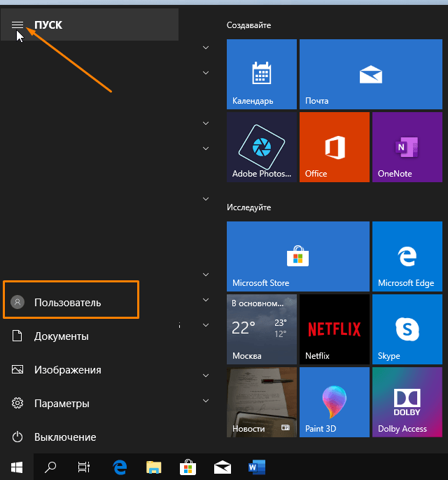The height and width of the screenshot is (480, 448).
Task: Open the Microsoft Store tile
Action: coord(298,256)
